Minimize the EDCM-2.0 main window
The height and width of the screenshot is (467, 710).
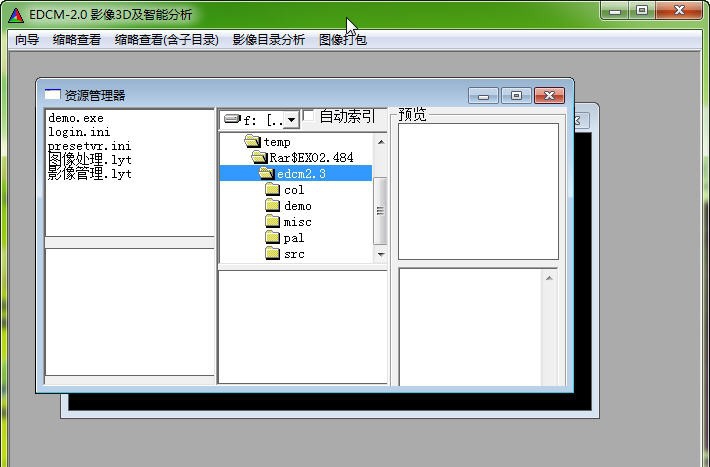pyautogui.click(x=615, y=10)
